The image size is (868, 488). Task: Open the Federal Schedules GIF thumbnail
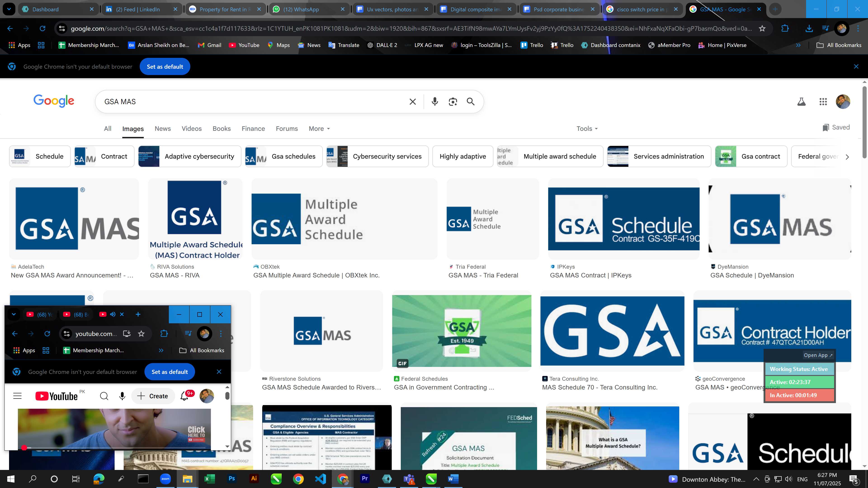pyautogui.click(x=462, y=331)
